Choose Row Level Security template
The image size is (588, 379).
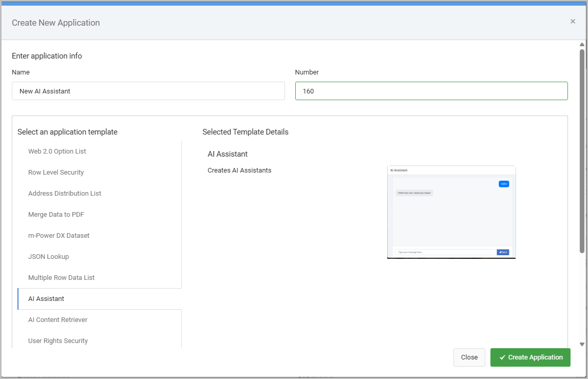[56, 173]
